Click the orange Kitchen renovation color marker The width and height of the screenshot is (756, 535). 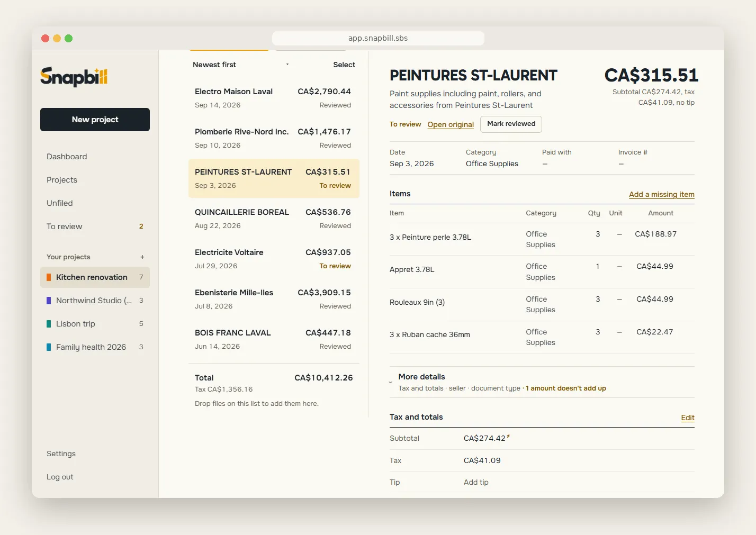coord(49,277)
